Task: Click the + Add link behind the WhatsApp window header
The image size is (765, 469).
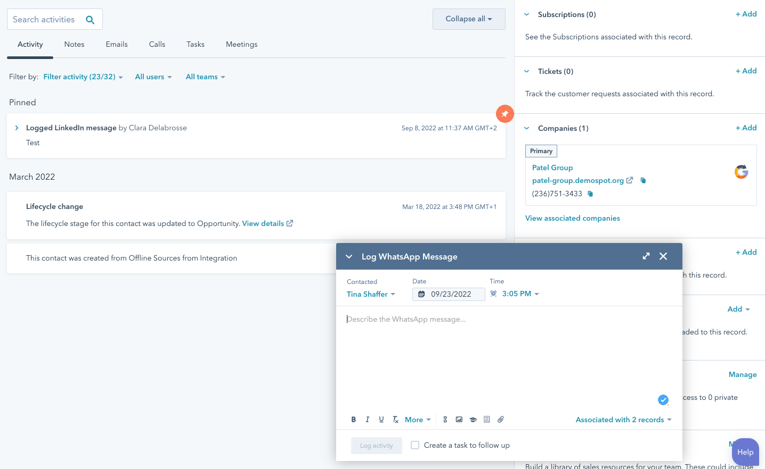Action: [746, 252]
